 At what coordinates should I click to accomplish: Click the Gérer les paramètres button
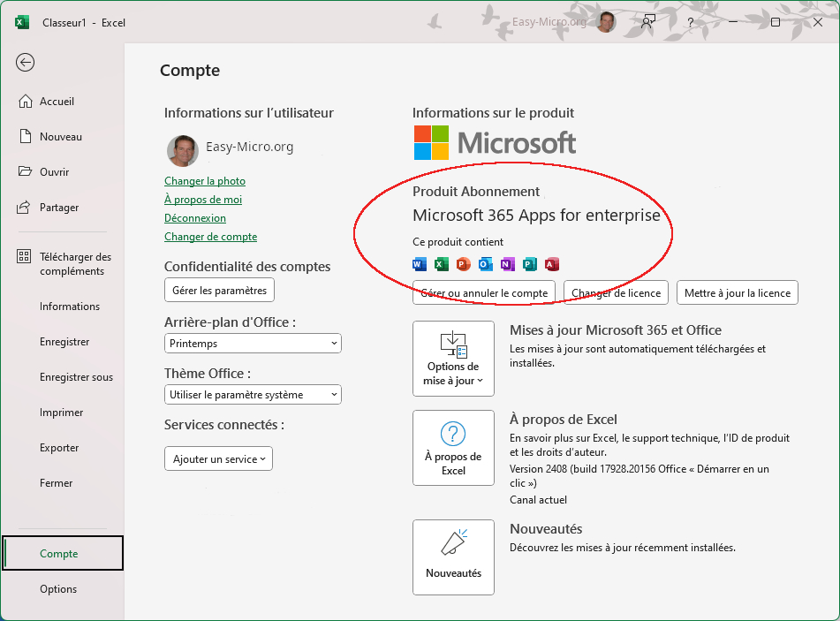point(219,290)
